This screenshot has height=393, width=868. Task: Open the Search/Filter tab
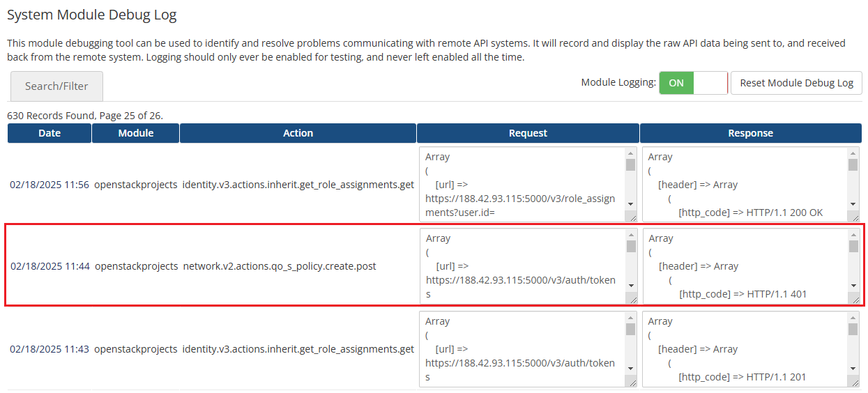(x=56, y=86)
